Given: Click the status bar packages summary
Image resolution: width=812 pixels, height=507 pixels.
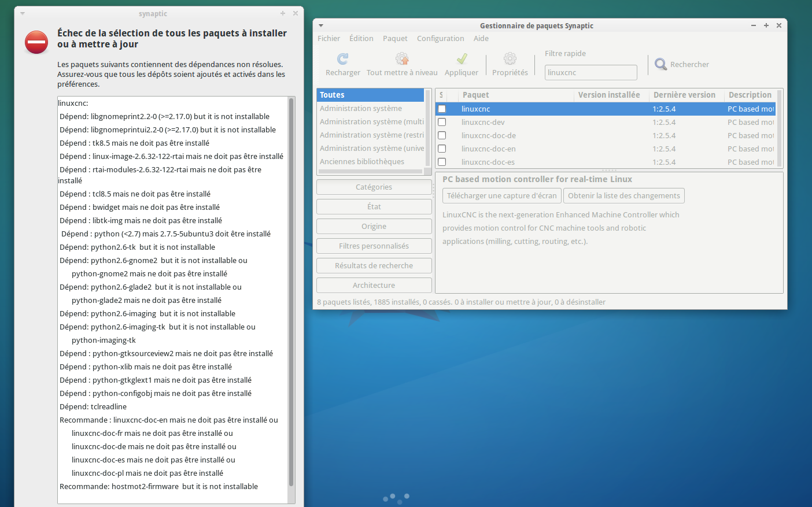Looking at the screenshot, I should point(462,302).
